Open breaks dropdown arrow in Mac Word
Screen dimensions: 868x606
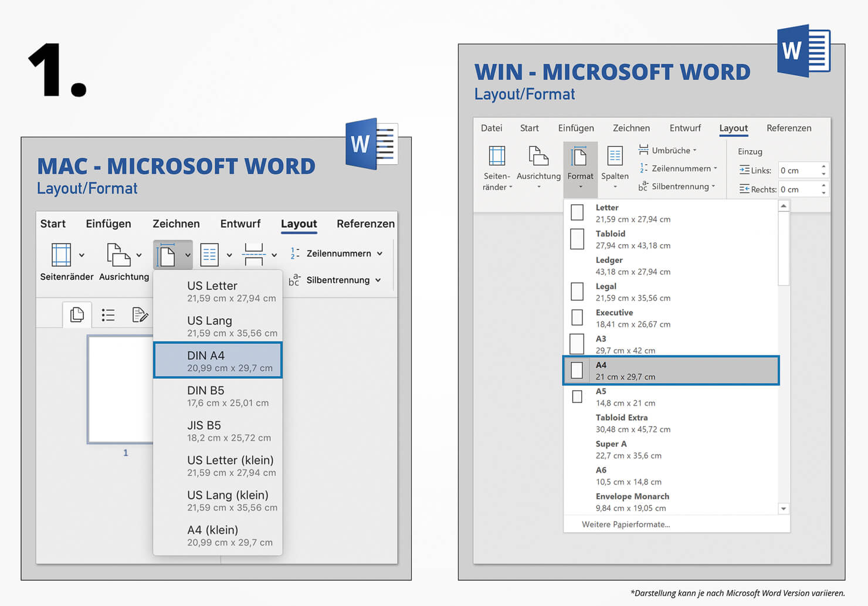tap(274, 255)
